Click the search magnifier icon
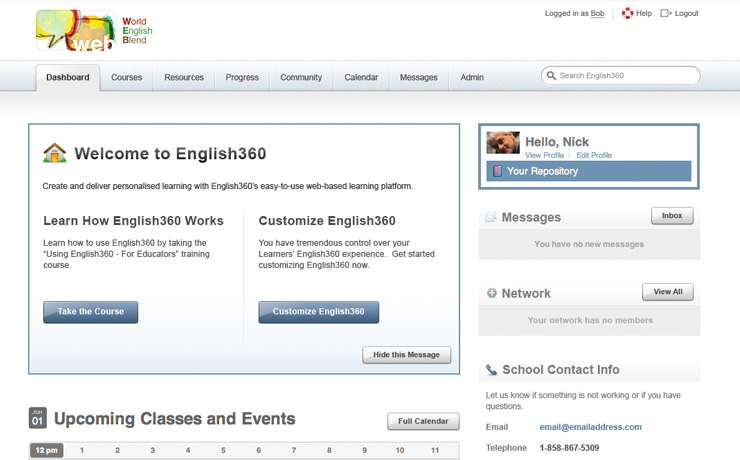The height and width of the screenshot is (460, 740). click(x=551, y=76)
